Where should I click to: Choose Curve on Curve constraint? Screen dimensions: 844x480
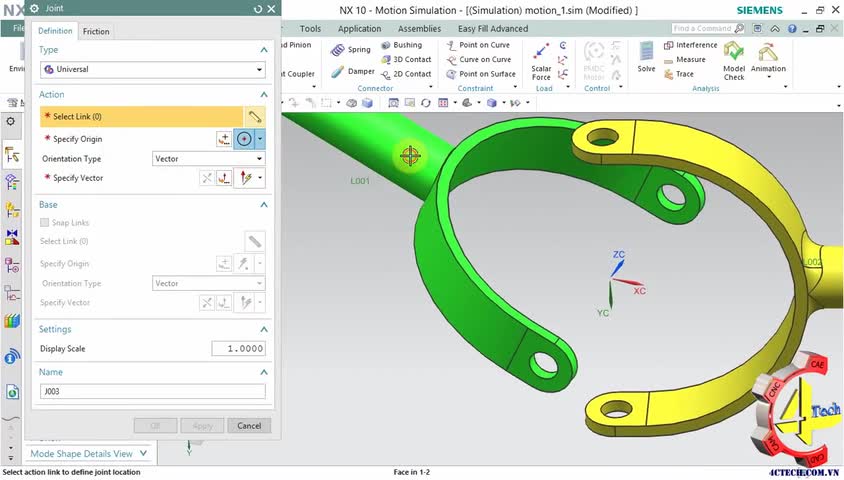coord(479,60)
